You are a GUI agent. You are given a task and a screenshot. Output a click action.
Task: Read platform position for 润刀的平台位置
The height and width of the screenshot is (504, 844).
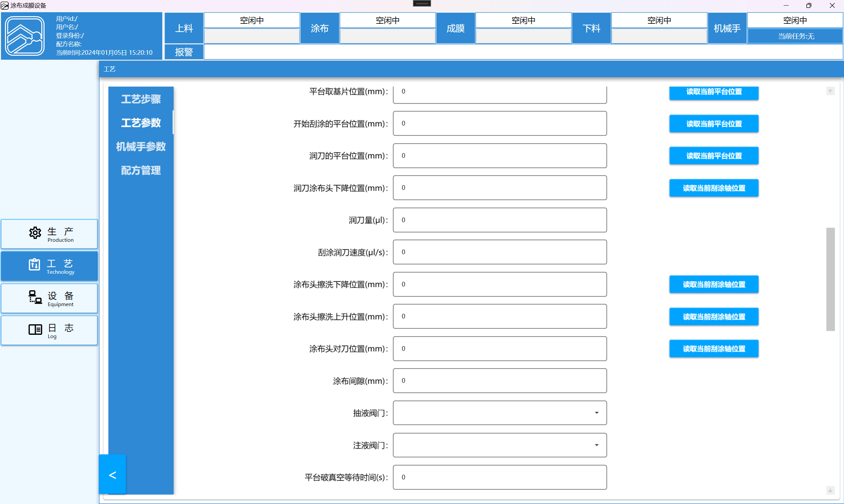tap(714, 156)
